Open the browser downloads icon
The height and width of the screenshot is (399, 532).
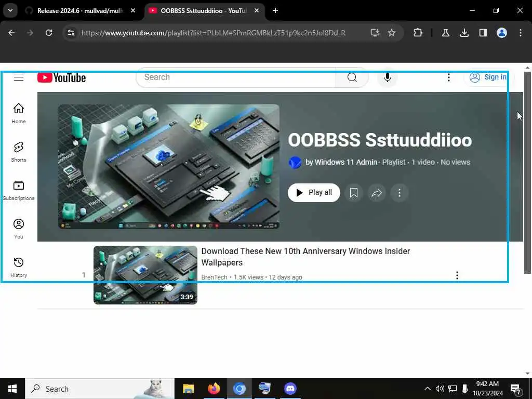(464, 33)
